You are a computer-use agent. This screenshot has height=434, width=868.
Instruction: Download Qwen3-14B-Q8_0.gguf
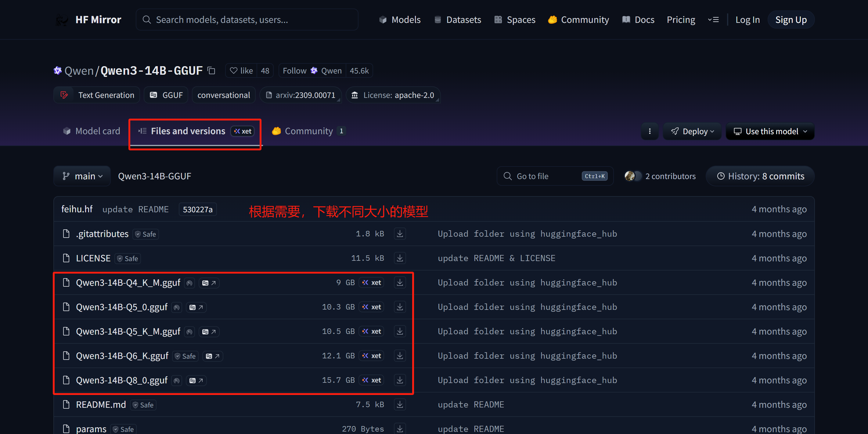click(x=400, y=380)
